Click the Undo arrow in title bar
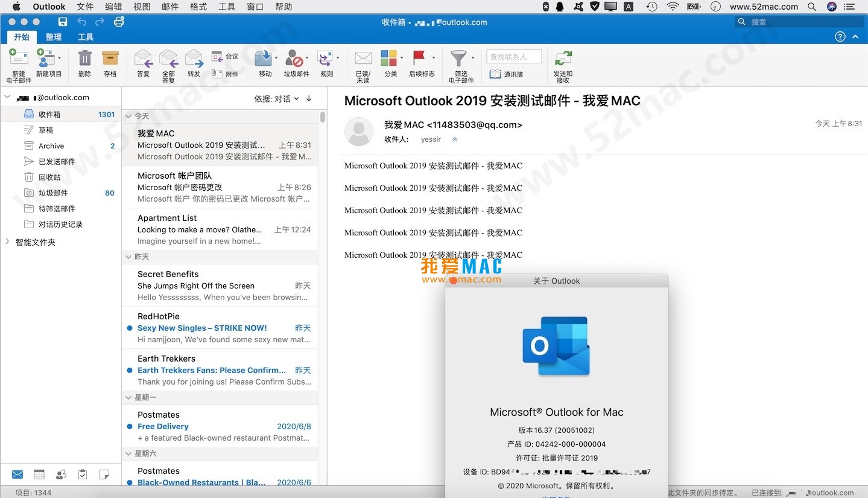 click(81, 22)
